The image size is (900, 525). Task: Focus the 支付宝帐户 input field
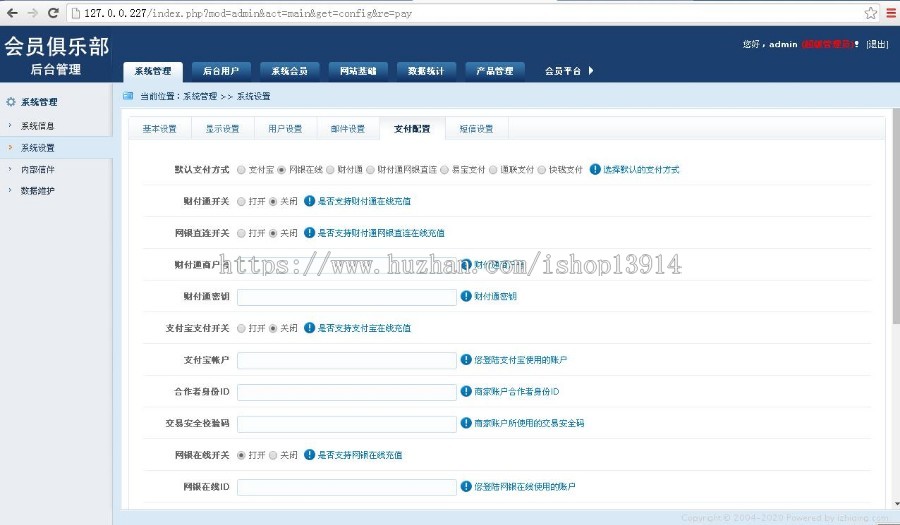click(x=347, y=360)
